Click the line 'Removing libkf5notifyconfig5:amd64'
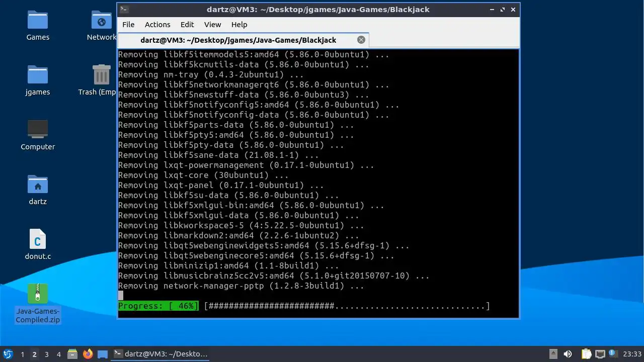Image resolution: width=644 pixels, height=362 pixels. pos(259,105)
